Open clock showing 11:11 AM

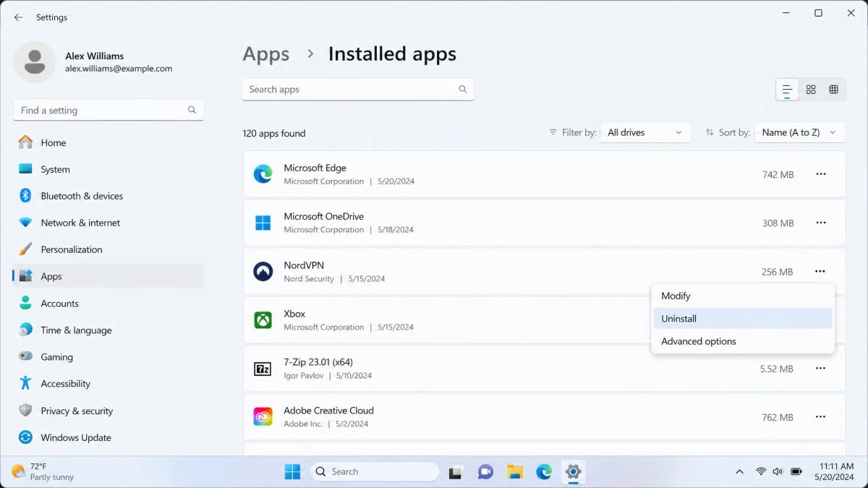(x=835, y=472)
